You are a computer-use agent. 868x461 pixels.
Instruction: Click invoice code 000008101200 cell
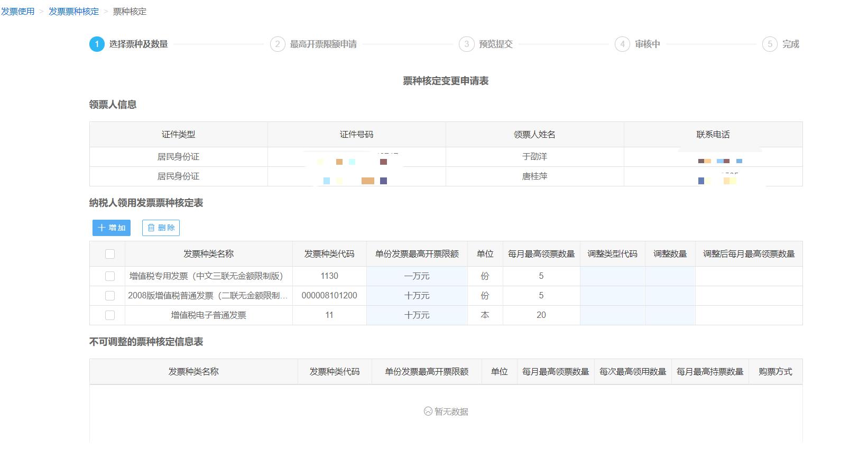(329, 296)
